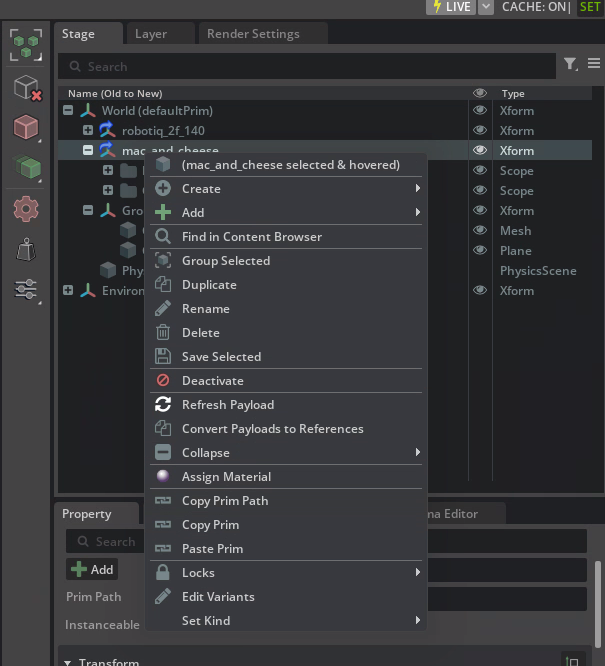Expand the robotiq_2f_140 tree node

[88, 131]
